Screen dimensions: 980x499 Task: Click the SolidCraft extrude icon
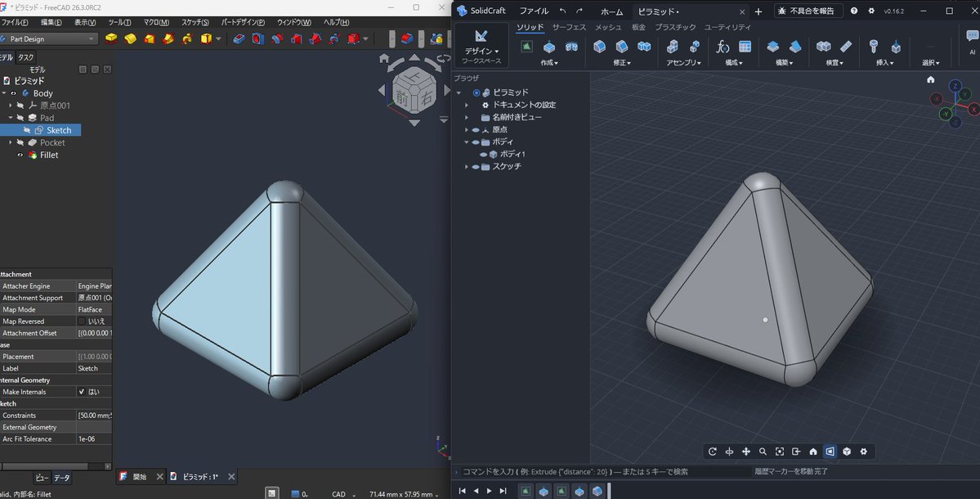point(548,47)
